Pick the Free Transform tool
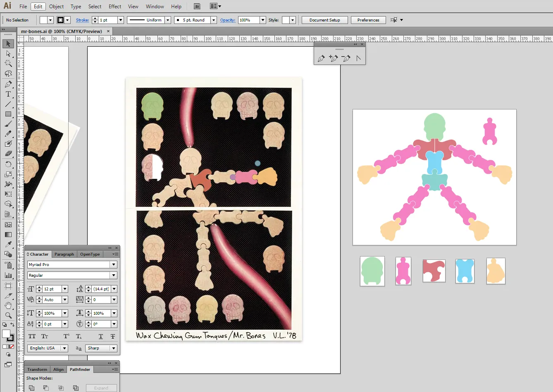 coord(8,194)
